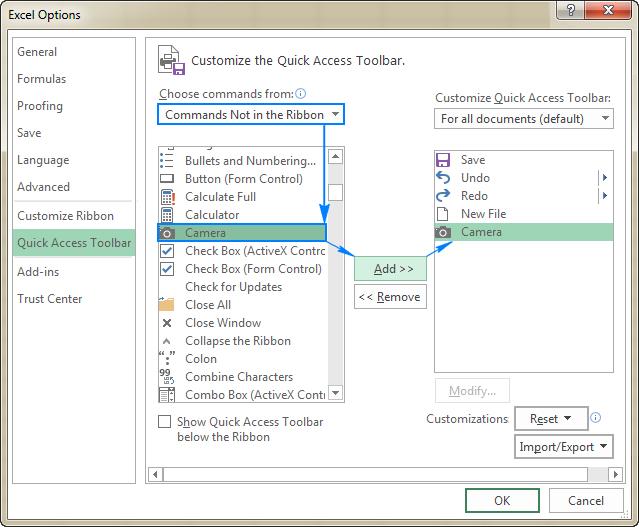639x527 pixels.
Task: Click the horizontal scrollbar right arrow
Action: 615,474
